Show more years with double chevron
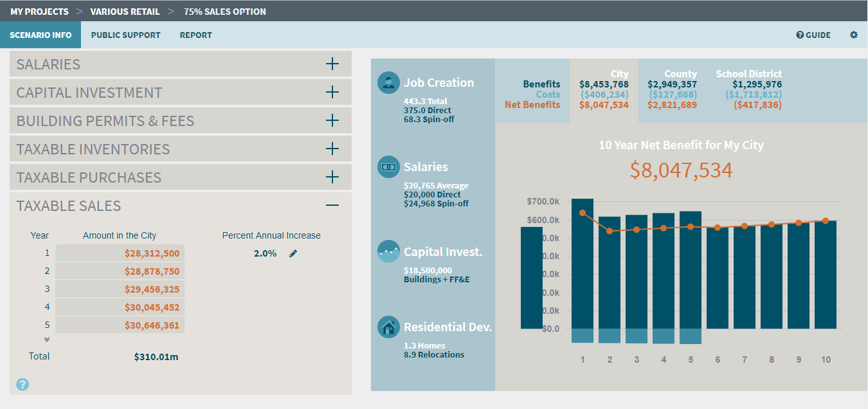Screen dimensions: 868x409 (47, 339)
